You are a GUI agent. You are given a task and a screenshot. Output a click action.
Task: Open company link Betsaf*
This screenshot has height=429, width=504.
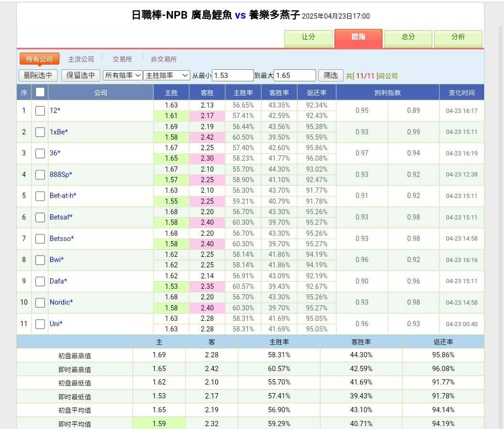point(61,217)
